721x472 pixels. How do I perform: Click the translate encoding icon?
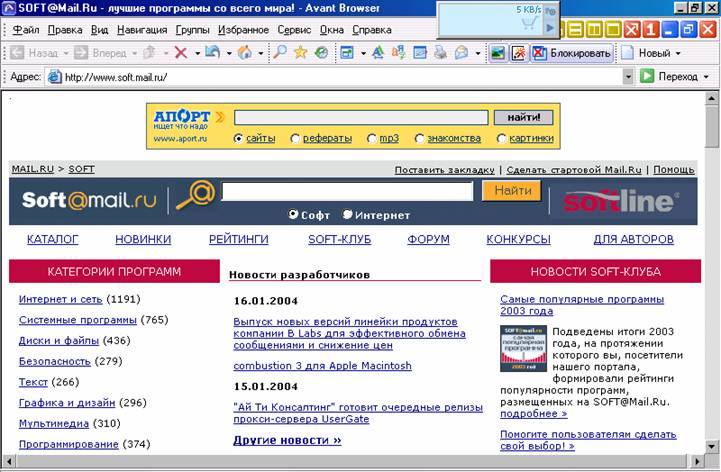pos(399,52)
